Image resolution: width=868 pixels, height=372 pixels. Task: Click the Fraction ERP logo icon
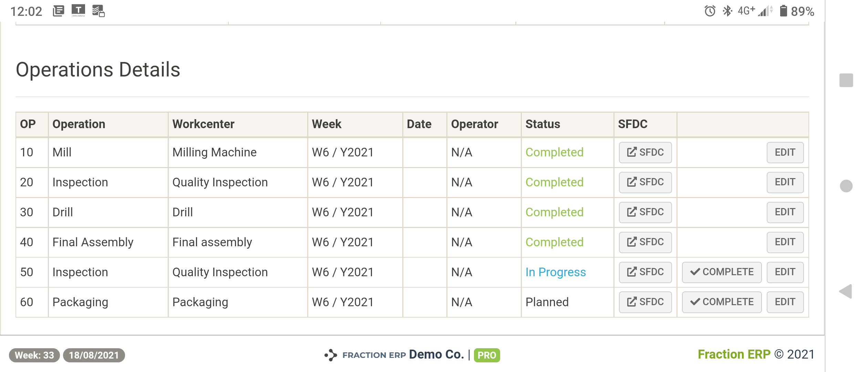(331, 355)
